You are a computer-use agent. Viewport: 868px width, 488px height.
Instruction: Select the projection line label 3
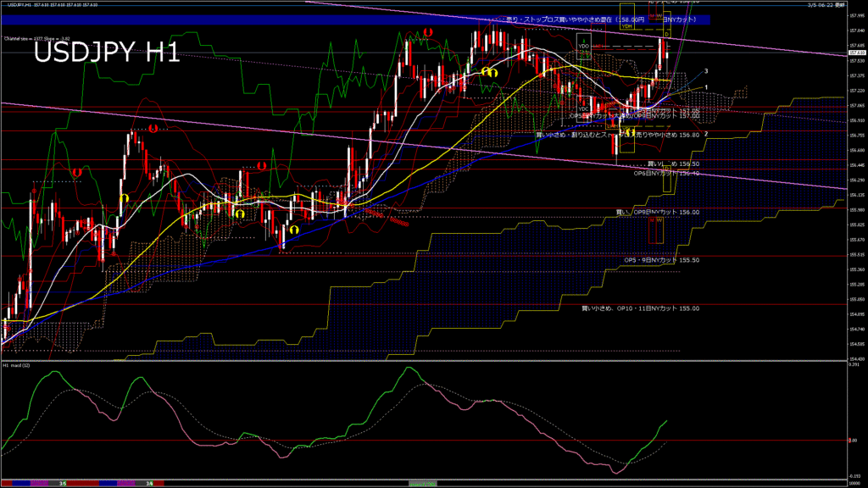tap(706, 71)
